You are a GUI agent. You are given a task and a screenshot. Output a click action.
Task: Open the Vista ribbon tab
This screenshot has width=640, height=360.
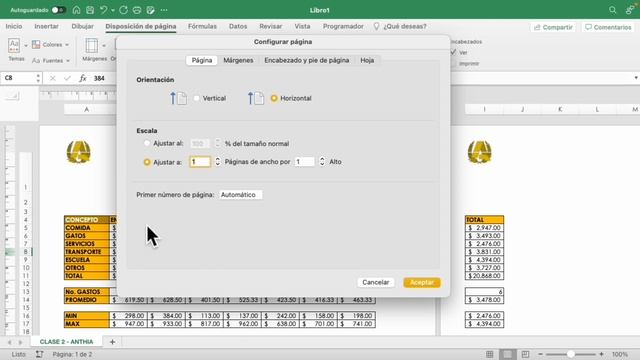(302, 26)
